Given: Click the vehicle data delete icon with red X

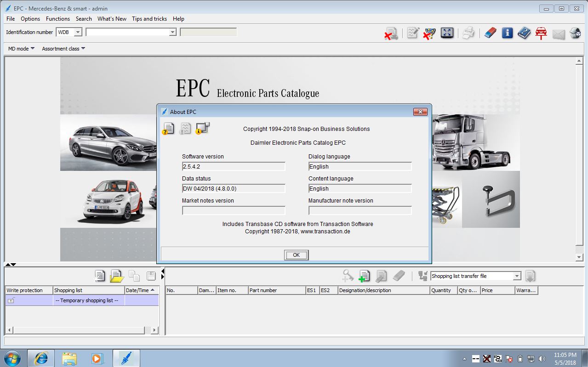Looking at the screenshot, I should [391, 33].
